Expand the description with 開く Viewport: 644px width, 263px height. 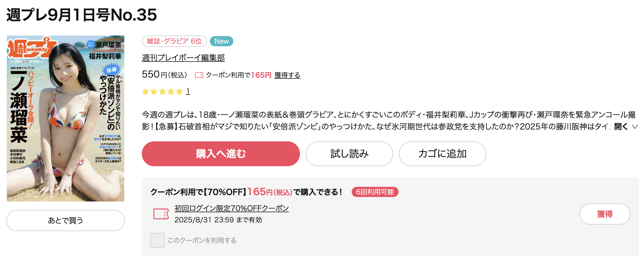[621, 126]
